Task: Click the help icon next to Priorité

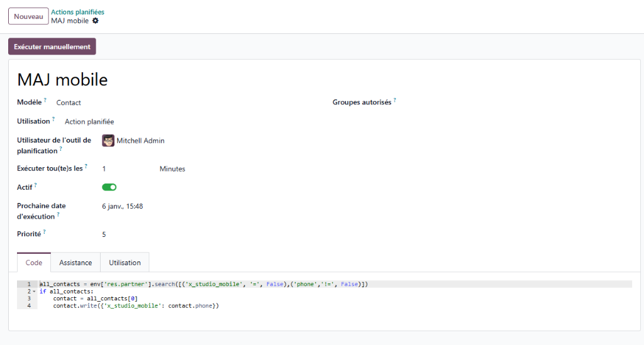Action: (x=45, y=232)
